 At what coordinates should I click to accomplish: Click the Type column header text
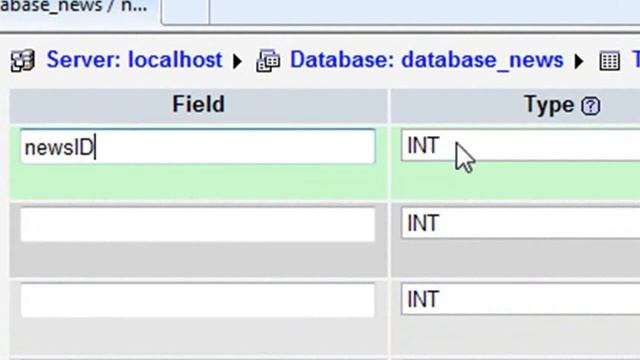pyautogui.click(x=549, y=105)
